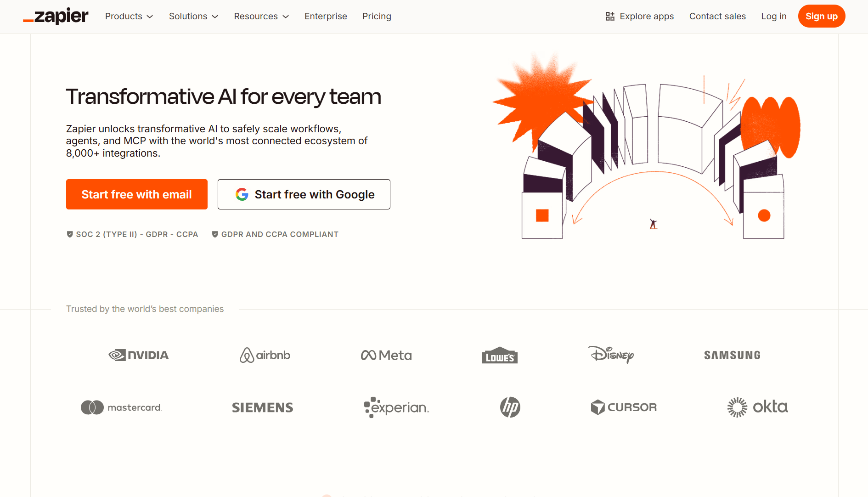This screenshot has width=868, height=497.
Task: Click the Okta logo
Action: click(x=758, y=407)
